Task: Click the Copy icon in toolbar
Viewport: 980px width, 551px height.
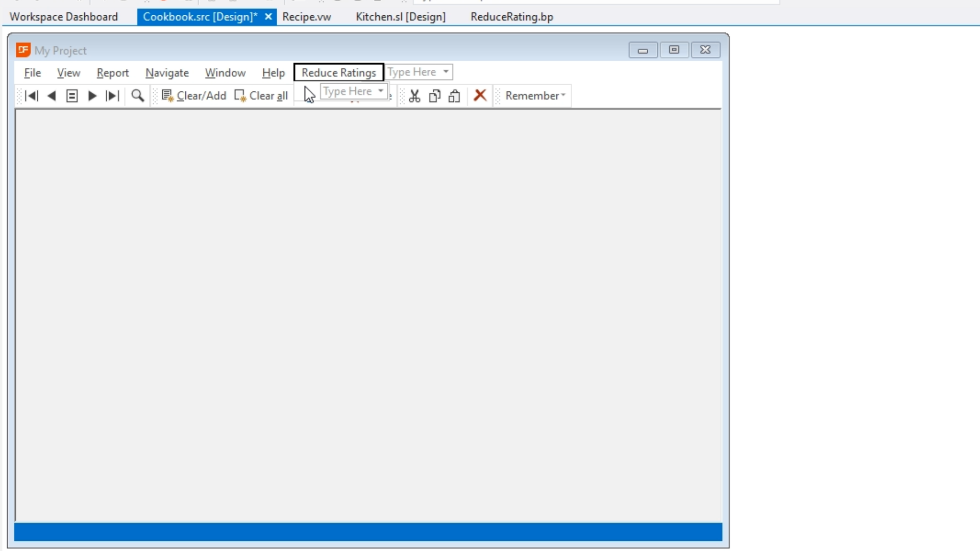Action: point(434,96)
